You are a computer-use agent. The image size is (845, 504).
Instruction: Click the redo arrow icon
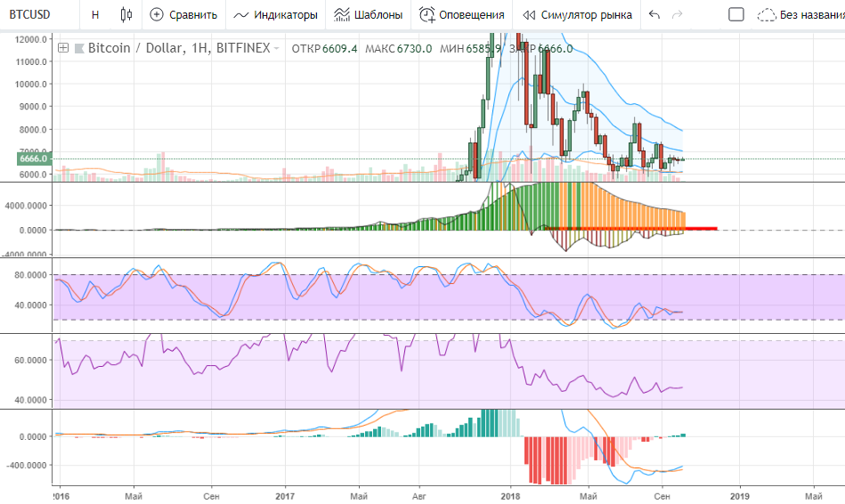click(x=678, y=15)
